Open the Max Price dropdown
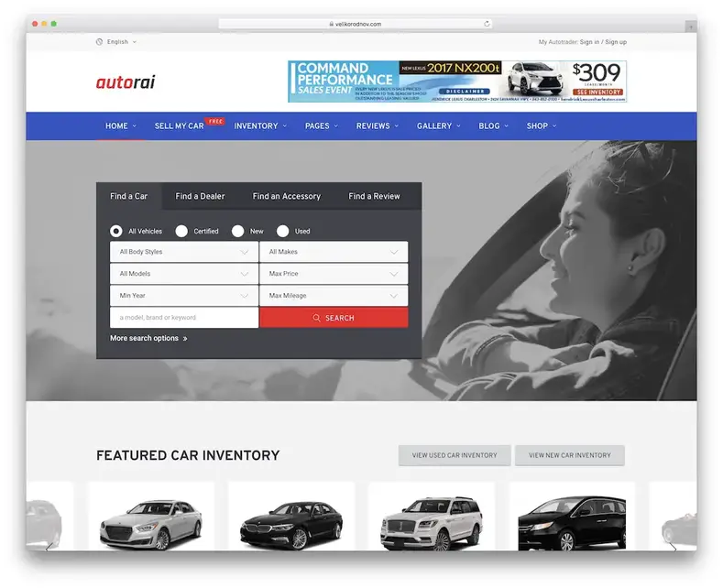Image resolution: width=723 pixels, height=588 pixels. coord(334,274)
